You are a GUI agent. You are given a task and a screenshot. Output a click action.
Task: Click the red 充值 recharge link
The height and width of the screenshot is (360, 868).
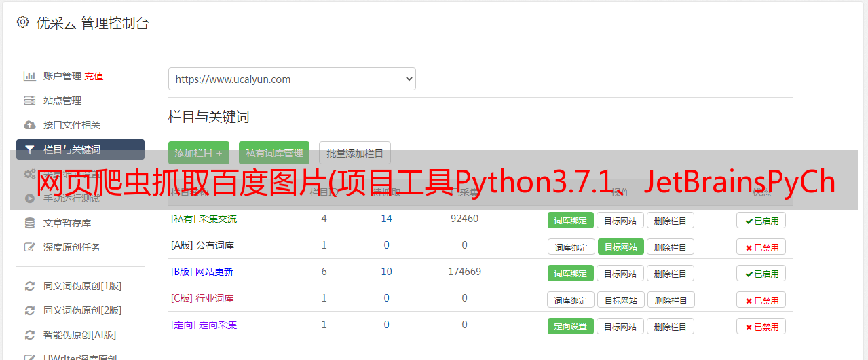94,76
